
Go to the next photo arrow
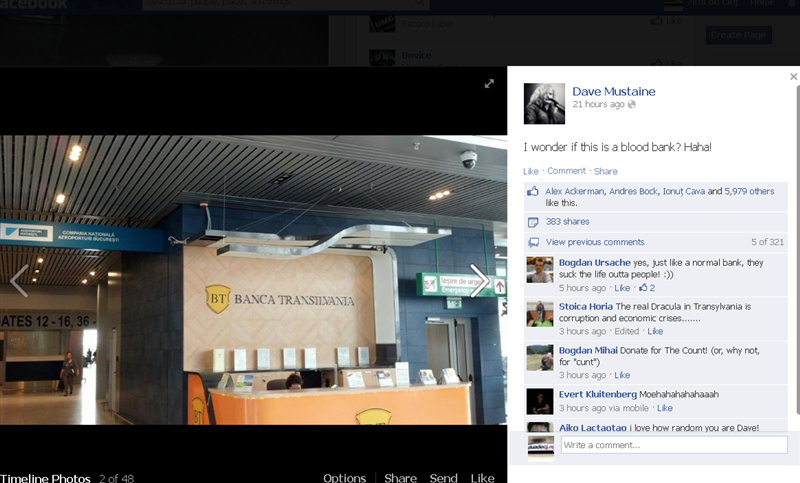tap(480, 281)
